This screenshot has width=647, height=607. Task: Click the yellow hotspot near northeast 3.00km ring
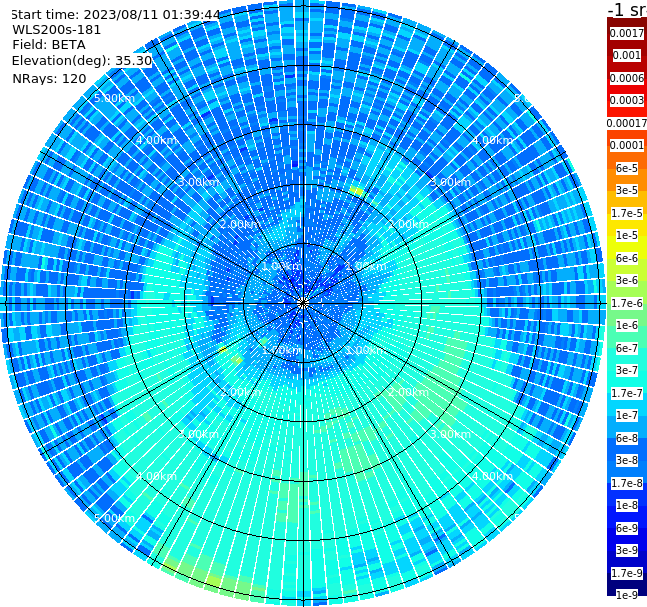click(x=356, y=191)
